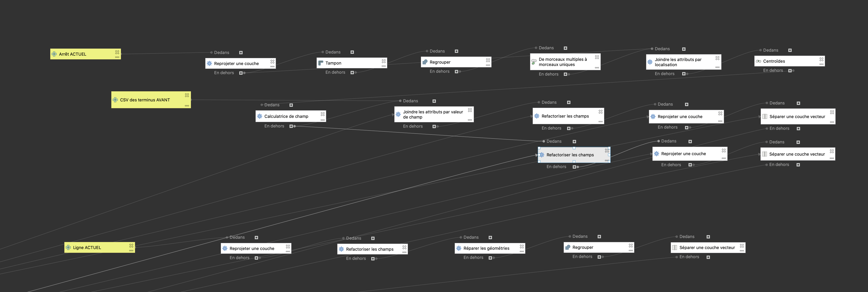Delete the Tampon algorithm node
Viewport: 868px width, 292px height.
[384, 61]
